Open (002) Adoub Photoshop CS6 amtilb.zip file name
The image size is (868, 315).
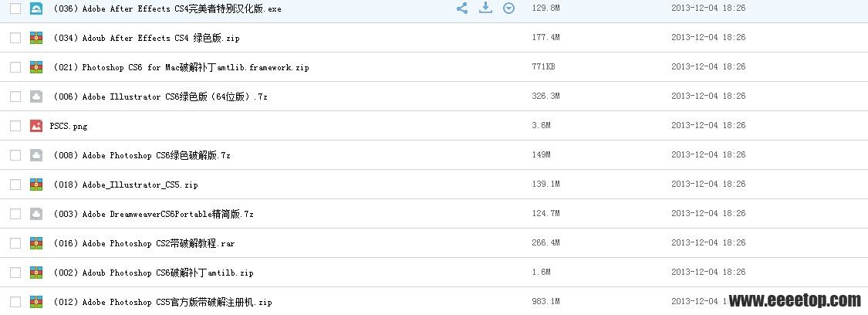[153, 273]
